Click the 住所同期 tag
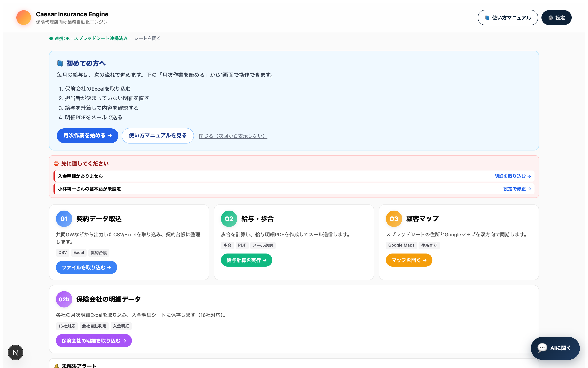Screen dimensions: 588x368 [429, 245]
